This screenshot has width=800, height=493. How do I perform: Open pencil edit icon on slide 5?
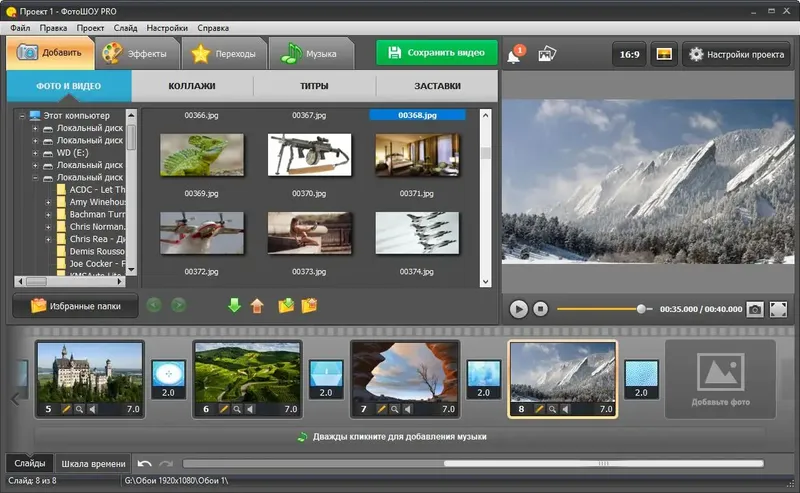[66, 409]
